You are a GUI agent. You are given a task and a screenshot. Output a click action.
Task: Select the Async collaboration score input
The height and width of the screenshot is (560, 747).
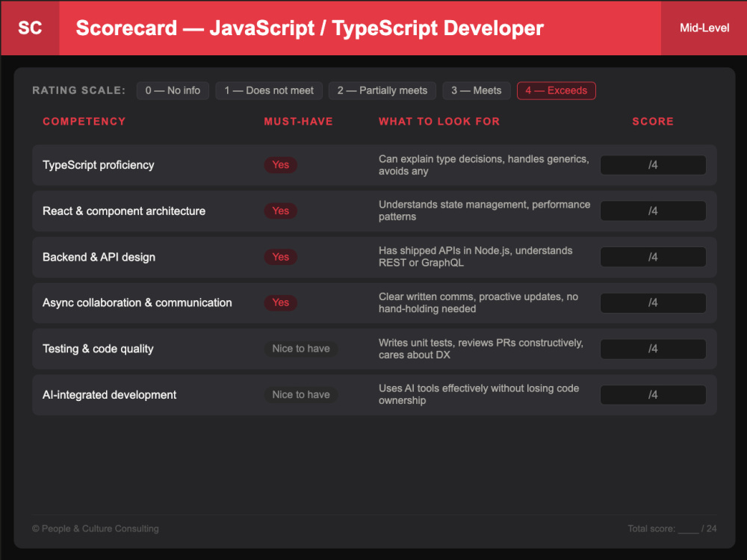coord(653,303)
